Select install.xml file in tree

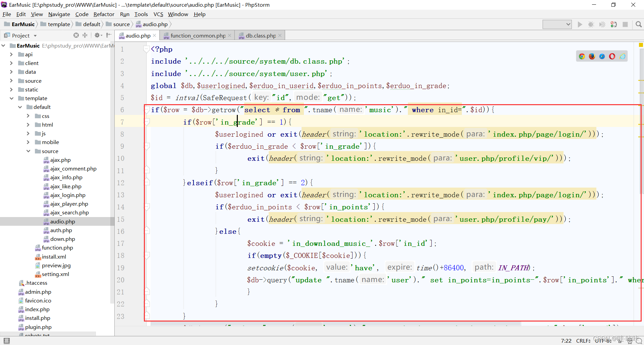(x=50, y=257)
